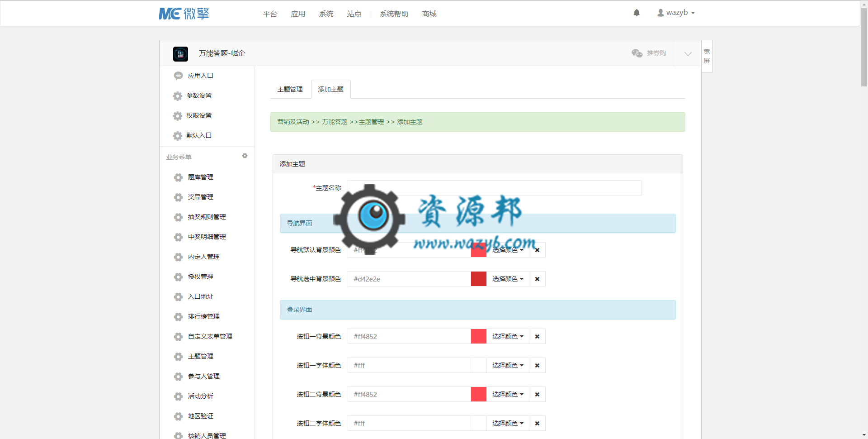Click the WeChat 推荐购 icon

(637, 53)
